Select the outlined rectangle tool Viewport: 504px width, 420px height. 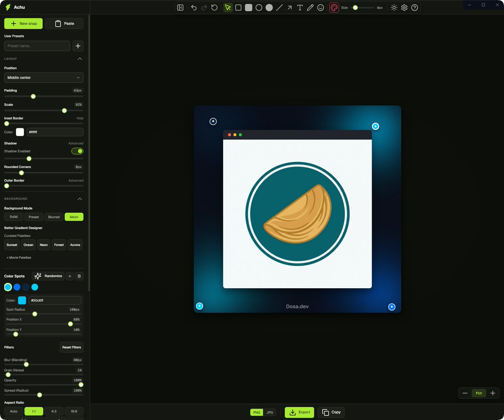(x=238, y=8)
